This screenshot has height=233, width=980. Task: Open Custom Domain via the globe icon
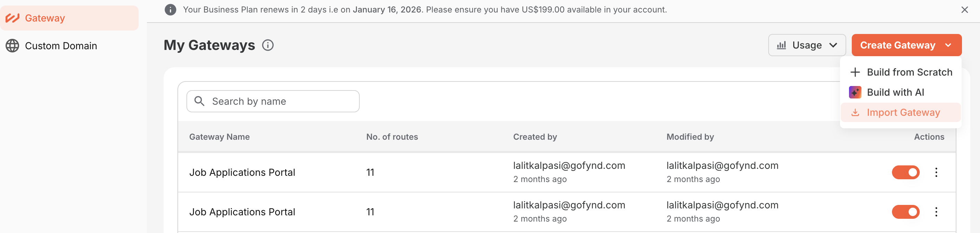coord(13,46)
